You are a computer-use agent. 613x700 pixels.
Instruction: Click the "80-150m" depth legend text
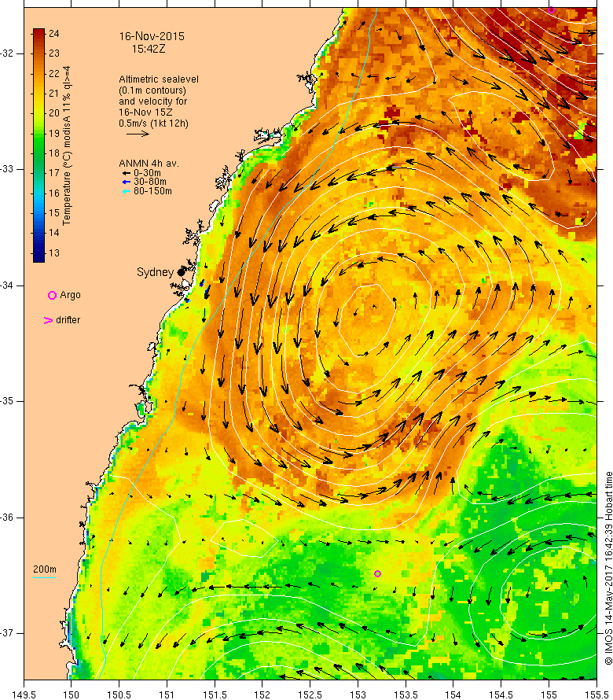(x=152, y=192)
